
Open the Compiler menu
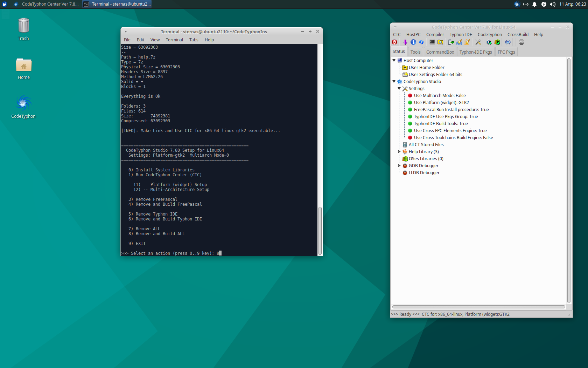(435, 35)
